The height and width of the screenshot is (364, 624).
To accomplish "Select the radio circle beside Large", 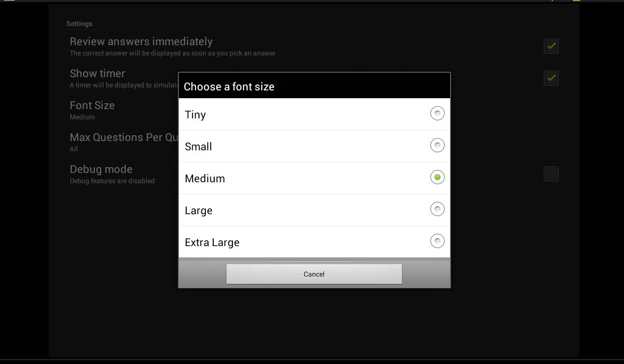I will [x=437, y=209].
